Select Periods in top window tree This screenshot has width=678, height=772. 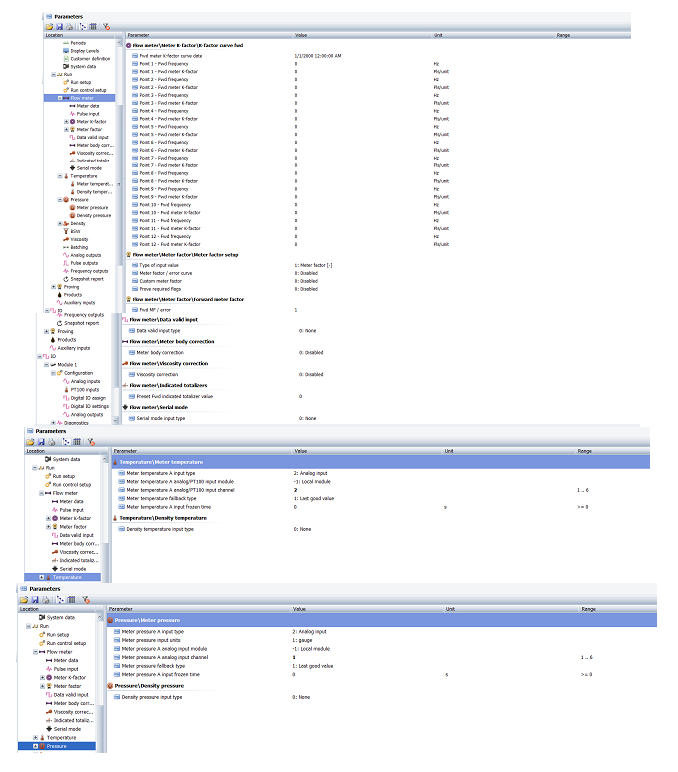(x=78, y=43)
